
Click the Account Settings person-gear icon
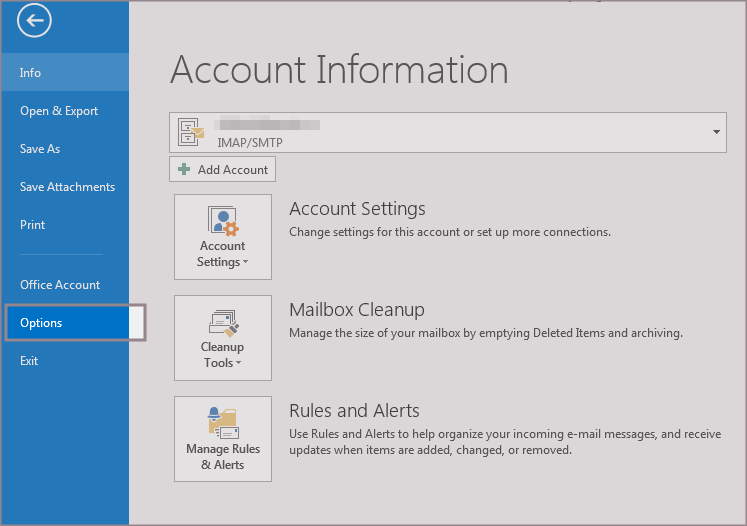222,220
